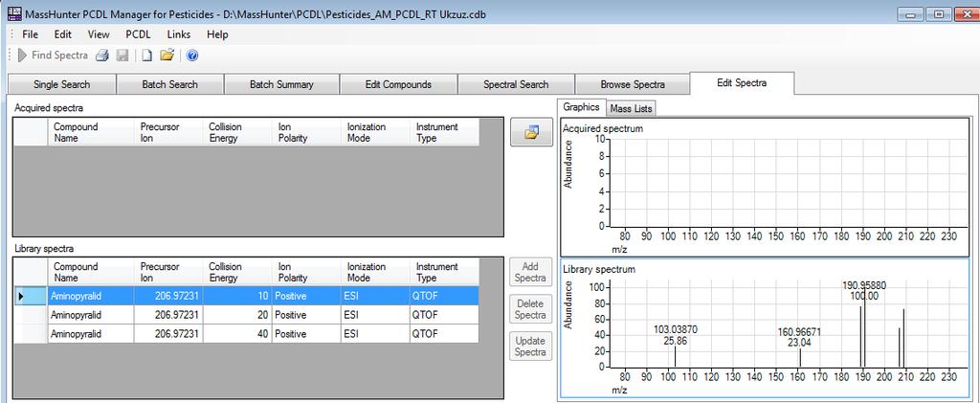Click the Print icon in toolbar
980x403 pixels.
click(102, 56)
